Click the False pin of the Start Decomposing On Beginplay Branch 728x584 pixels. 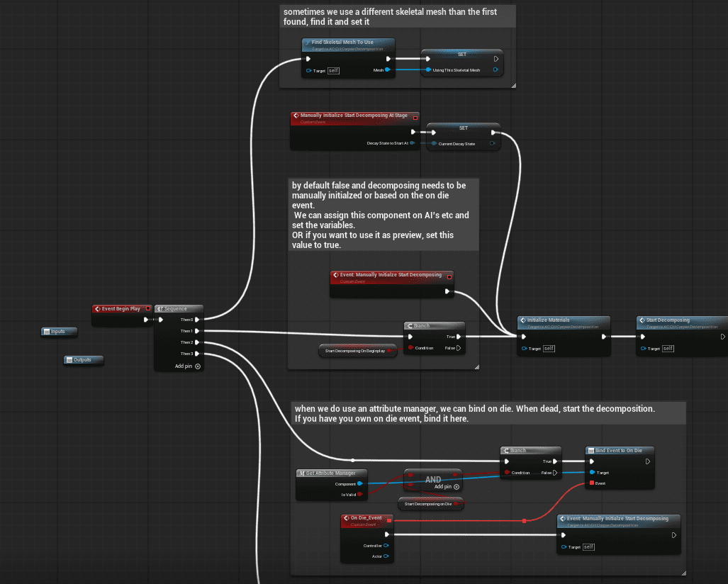(x=459, y=348)
